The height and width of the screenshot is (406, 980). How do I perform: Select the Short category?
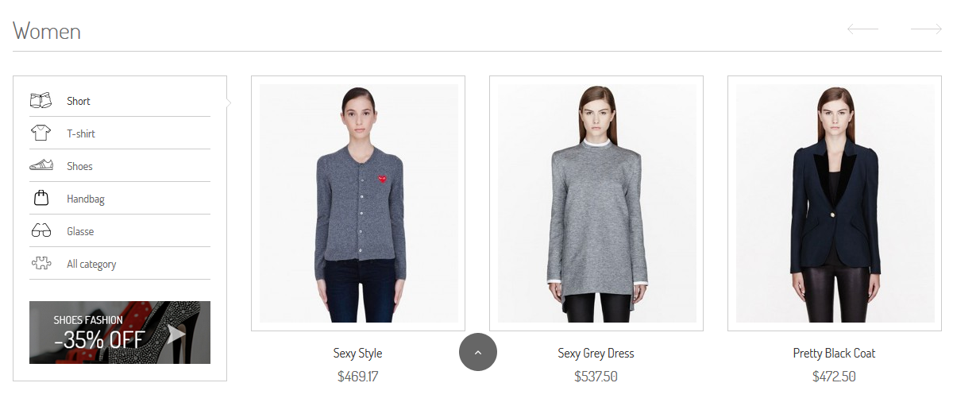pos(79,101)
